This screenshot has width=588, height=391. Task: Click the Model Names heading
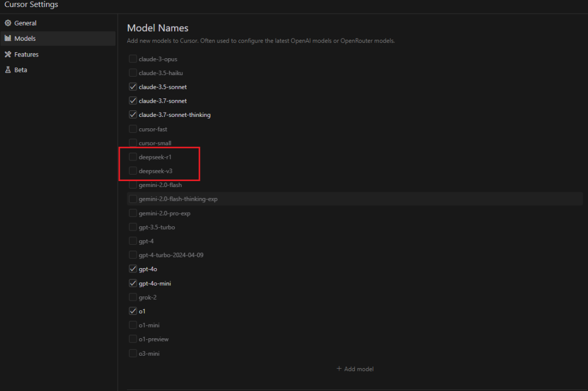click(x=157, y=28)
